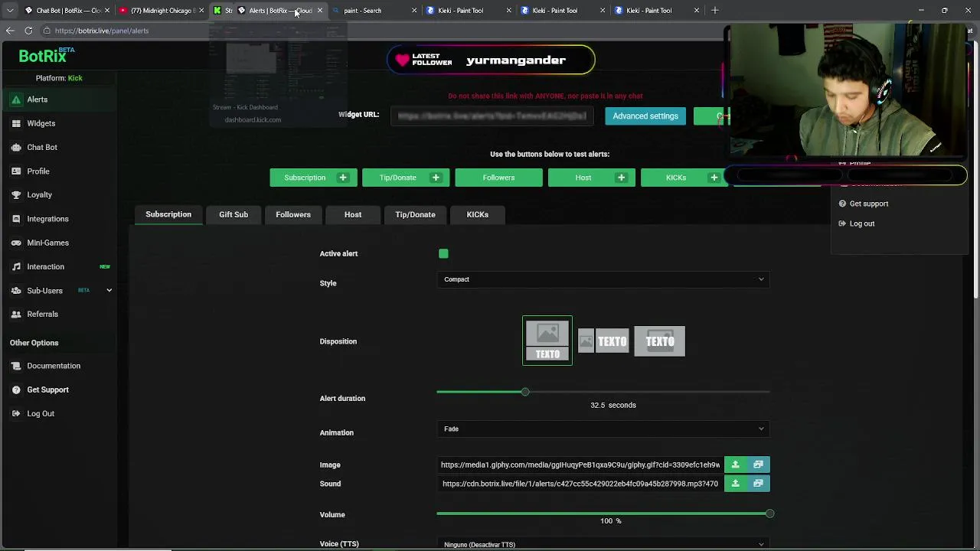The height and width of the screenshot is (551, 980).
Task: Click the '100 %' volume value
Action: (611, 521)
